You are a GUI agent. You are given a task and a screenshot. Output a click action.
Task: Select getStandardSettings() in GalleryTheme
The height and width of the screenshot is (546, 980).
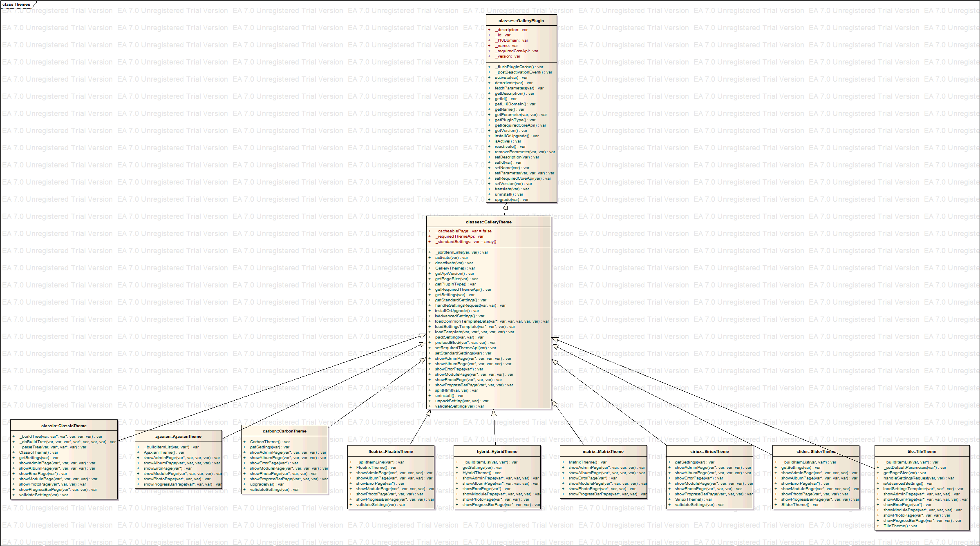pyautogui.click(x=461, y=300)
